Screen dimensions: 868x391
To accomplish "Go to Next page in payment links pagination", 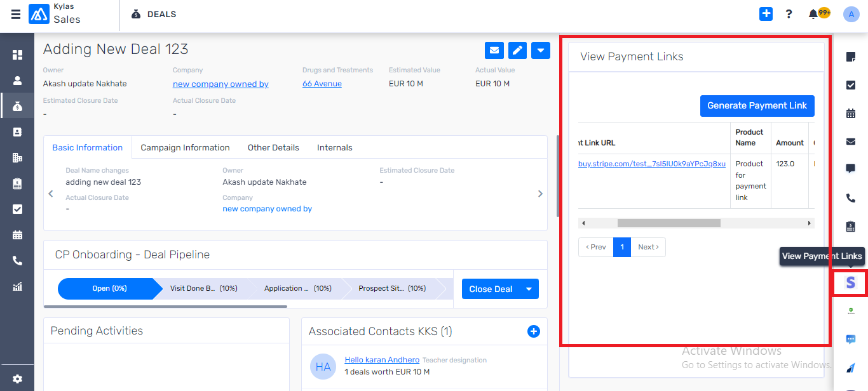I will tap(648, 247).
